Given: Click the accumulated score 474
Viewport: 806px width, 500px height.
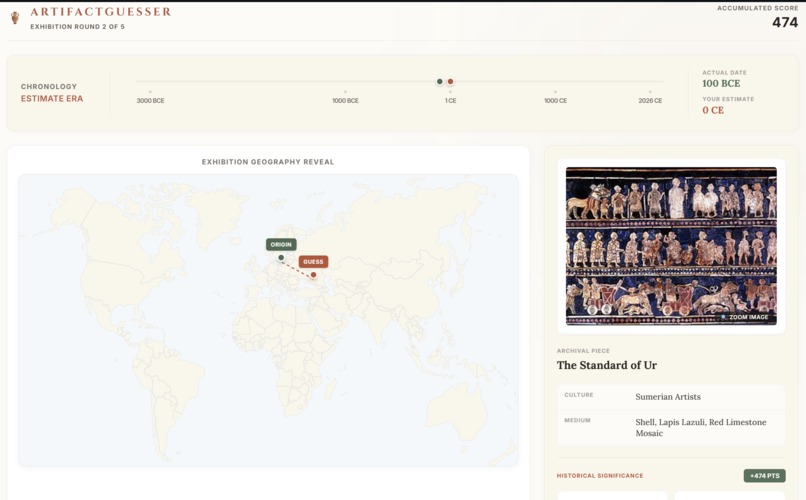Looking at the screenshot, I should pos(785,22).
